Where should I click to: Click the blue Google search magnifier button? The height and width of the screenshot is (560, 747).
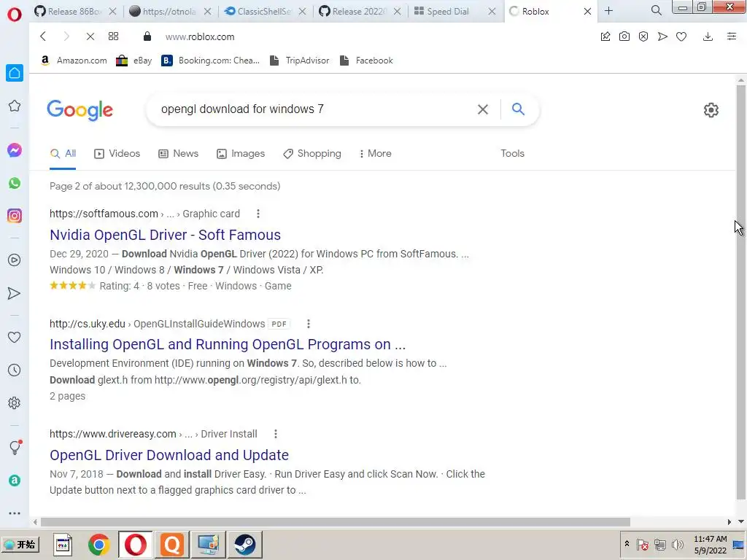[518, 109]
